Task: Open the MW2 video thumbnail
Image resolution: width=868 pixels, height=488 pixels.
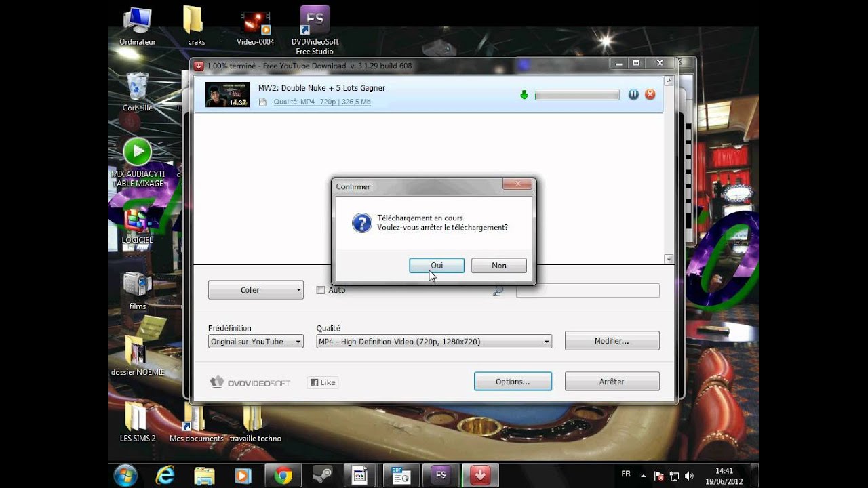Action: (227, 95)
